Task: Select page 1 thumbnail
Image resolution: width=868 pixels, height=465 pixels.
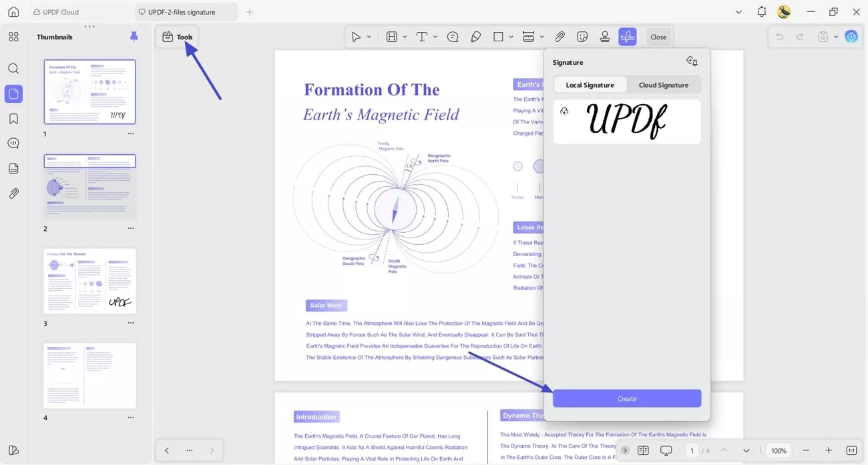Action: tap(89, 92)
